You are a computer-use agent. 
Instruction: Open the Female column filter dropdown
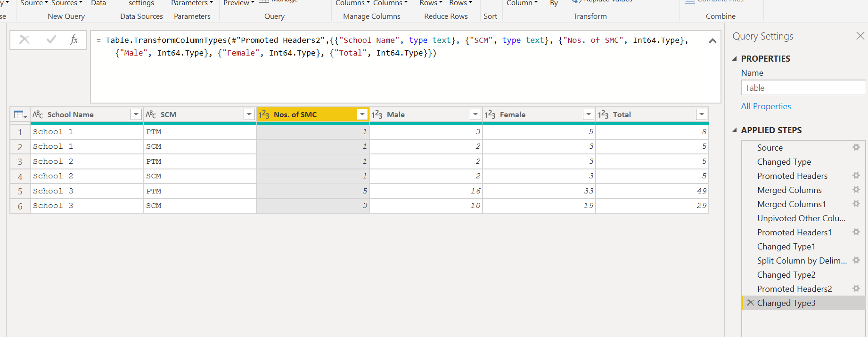click(589, 114)
